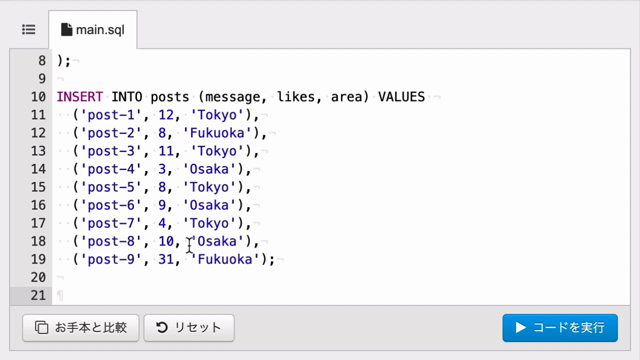
Task: Place cursor on VALUES keyword
Action: [x=401, y=97]
